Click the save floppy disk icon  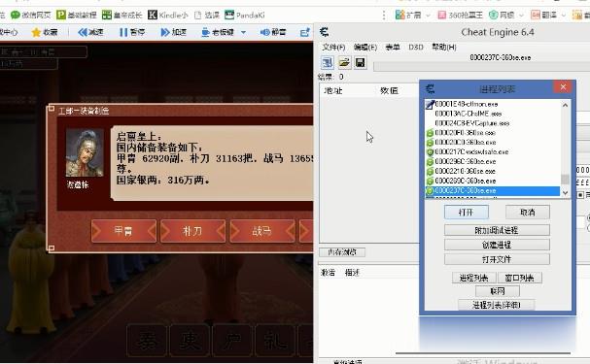pyautogui.click(x=360, y=62)
